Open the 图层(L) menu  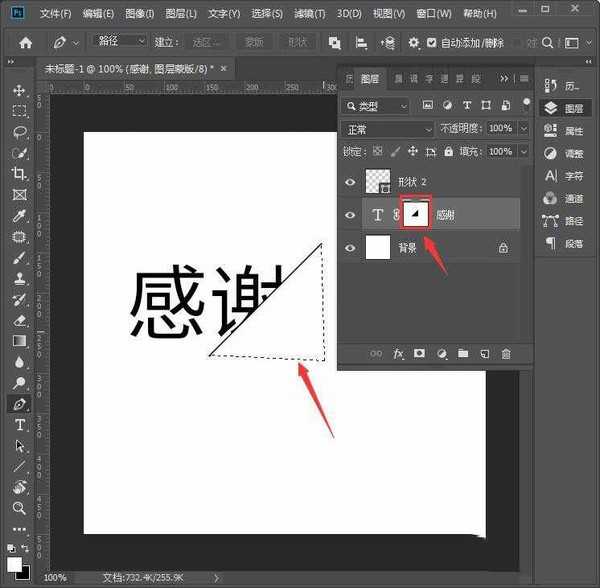(x=178, y=14)
